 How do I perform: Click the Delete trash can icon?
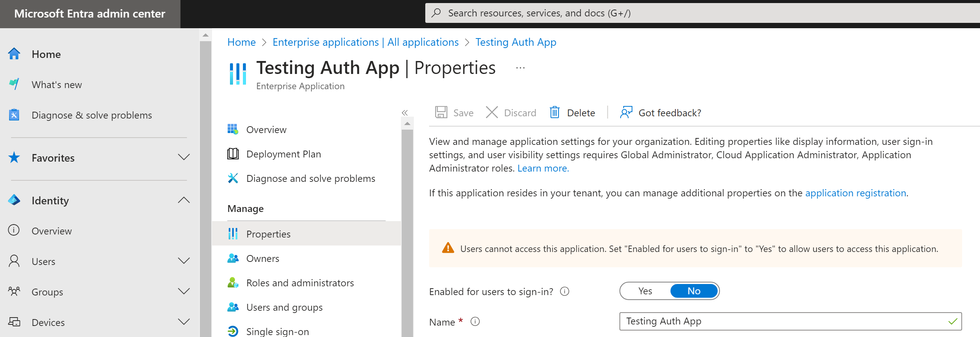pos(555,112)
